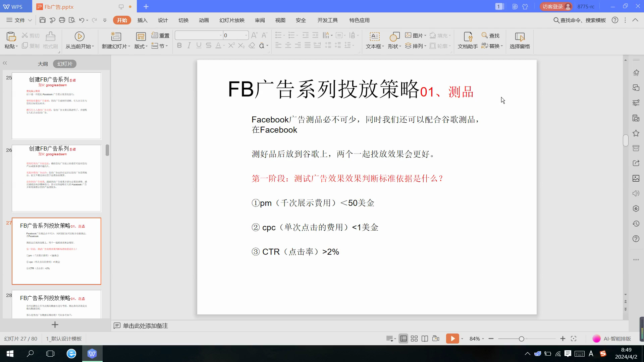Open the File menu dropdown
The height and width of the screenshot is (362, 644).
[x=19, y=20]
